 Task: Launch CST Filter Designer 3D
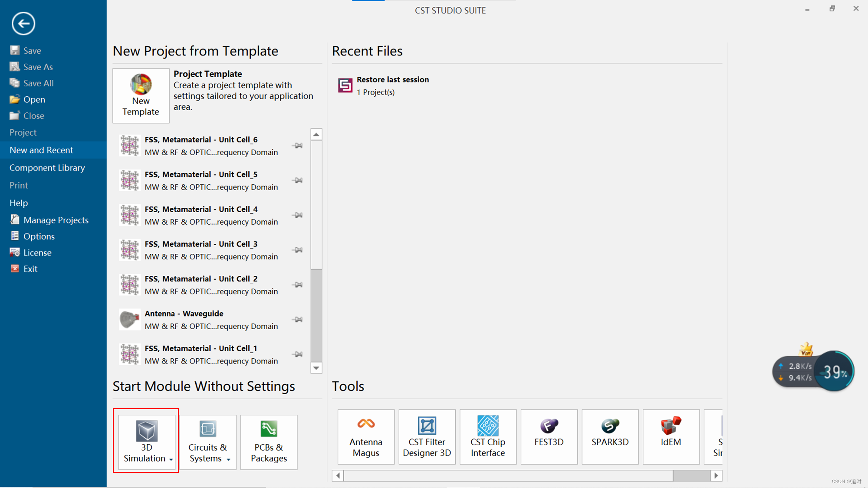click(x=427, y=436)
